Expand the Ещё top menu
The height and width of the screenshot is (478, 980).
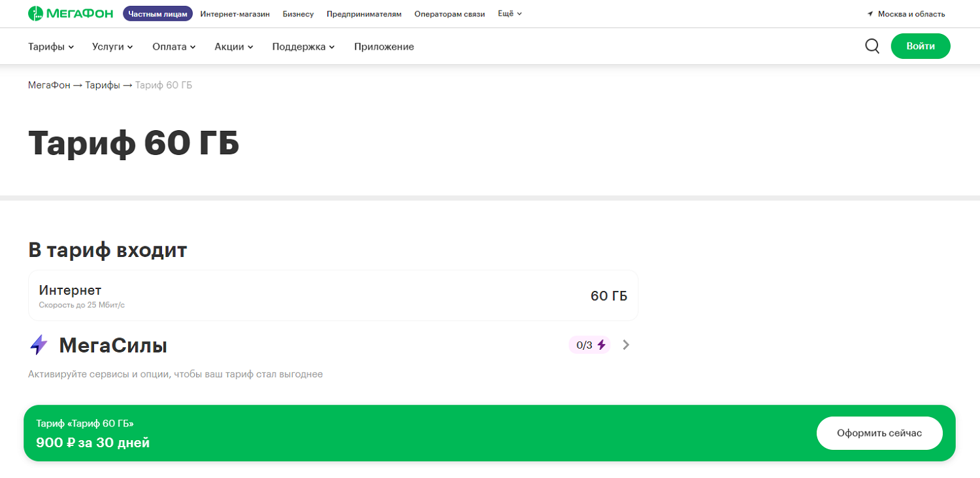(510, 14)
